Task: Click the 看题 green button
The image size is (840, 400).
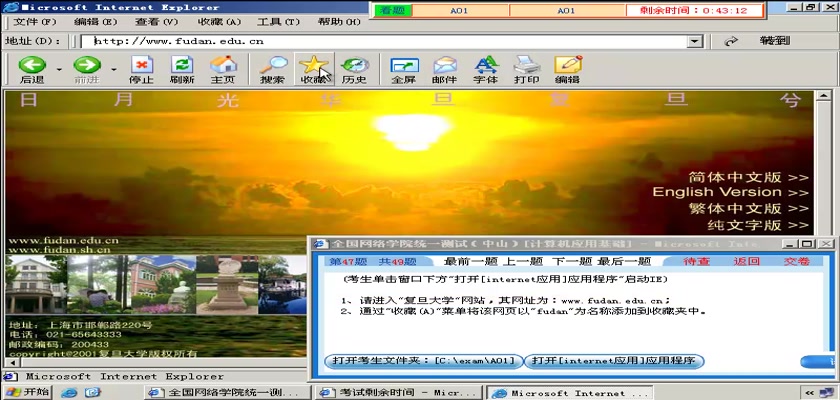Action: tap(393, 10)
